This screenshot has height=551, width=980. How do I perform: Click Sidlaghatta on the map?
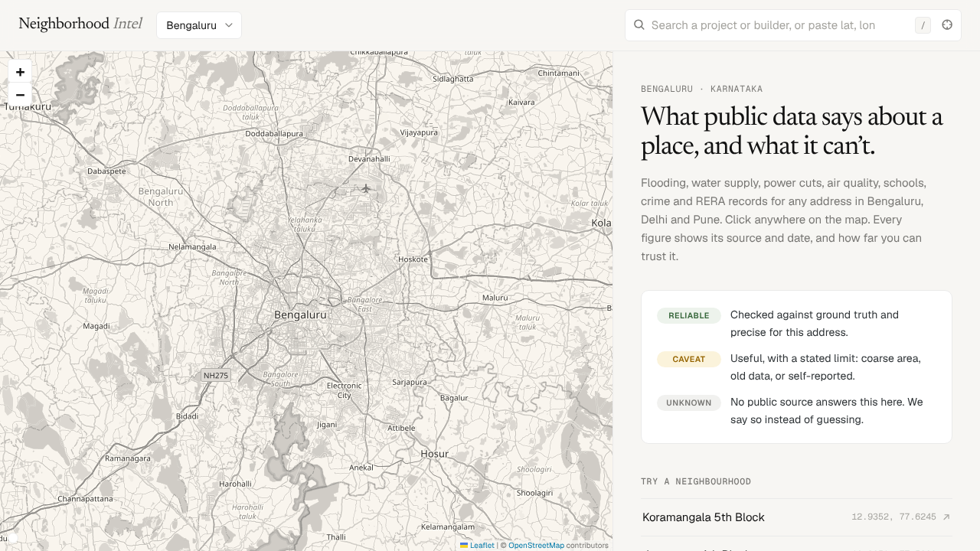(x=453, y=78)
